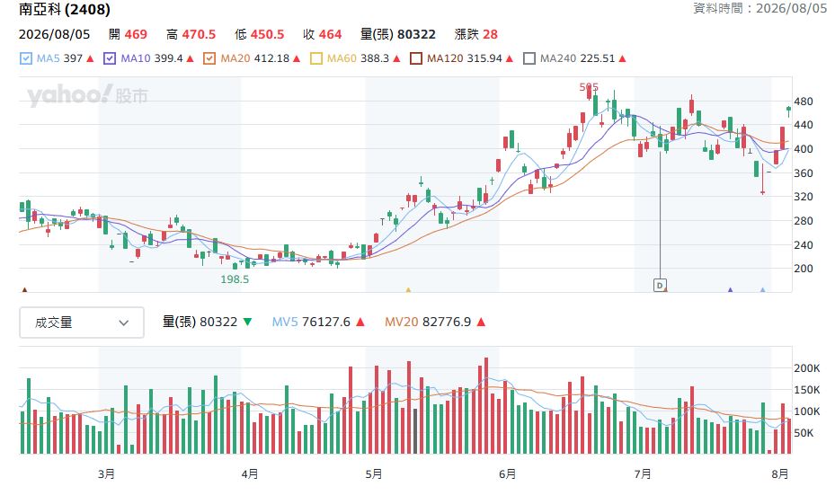Click the D dividend marker on chart
This screenshot has height=504, width=835.
coord(659,286)
